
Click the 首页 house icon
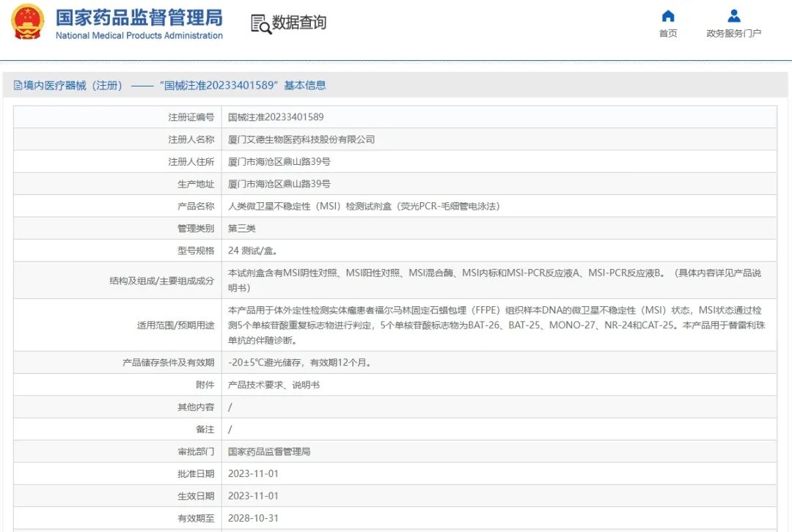pyautogui.click(x=667, y=16)
